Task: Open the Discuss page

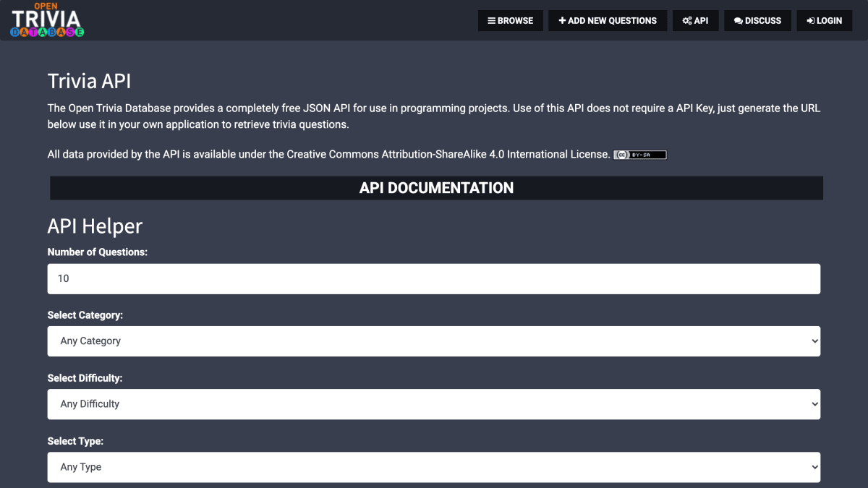Action: [757, 20]
